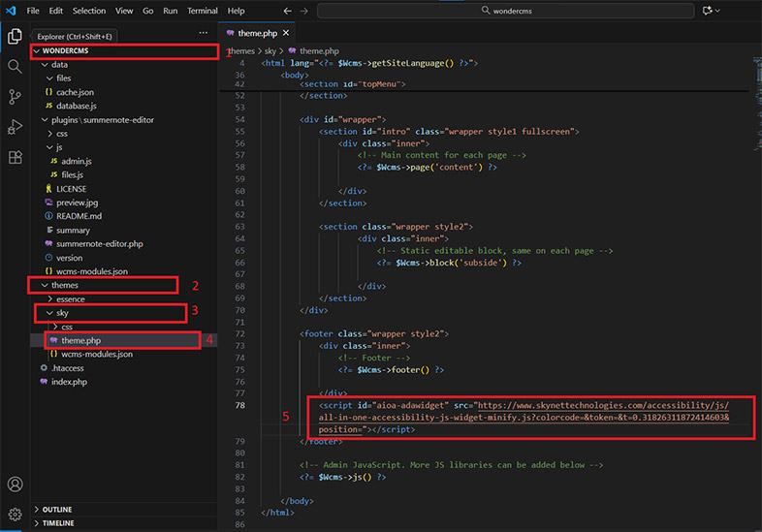This screenshot has width=762, height=532.
Task: Go back with the left arrow
Action: (287, 11)
